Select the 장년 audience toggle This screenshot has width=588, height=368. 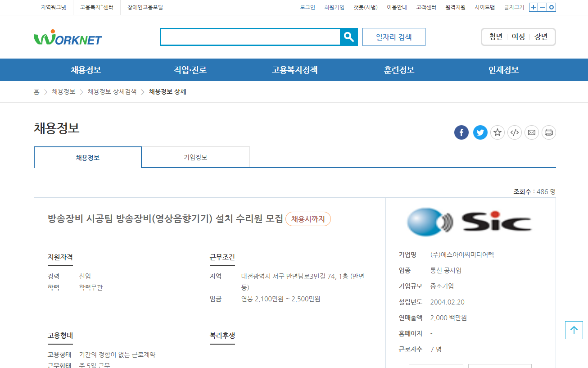540,37
